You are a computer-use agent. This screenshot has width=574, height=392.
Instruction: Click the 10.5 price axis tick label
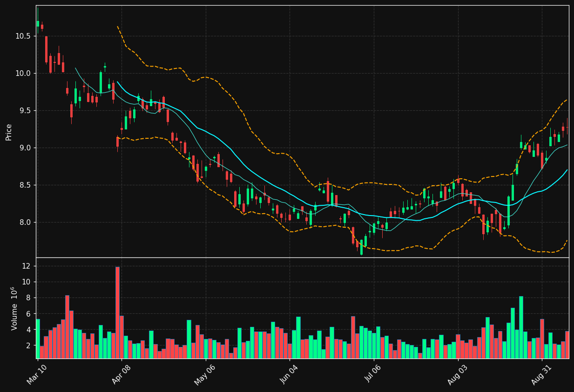(x=24, y=36)
